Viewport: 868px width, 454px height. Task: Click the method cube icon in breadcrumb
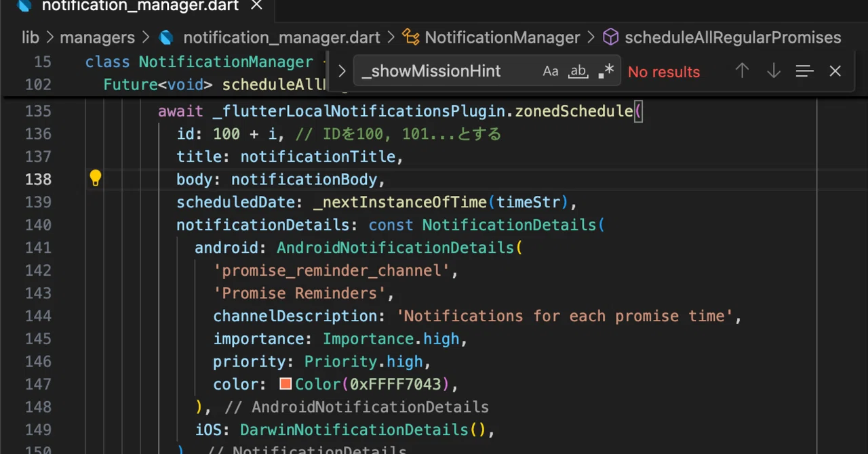(610, 37)
